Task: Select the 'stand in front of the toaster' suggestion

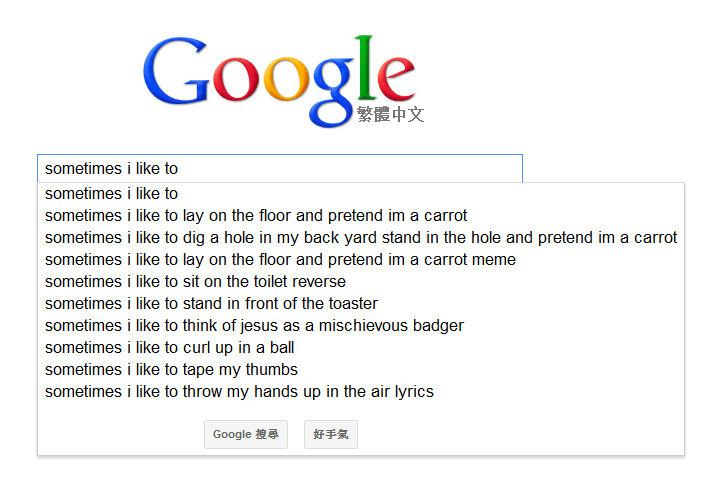Action: click(x=211, y=304)
